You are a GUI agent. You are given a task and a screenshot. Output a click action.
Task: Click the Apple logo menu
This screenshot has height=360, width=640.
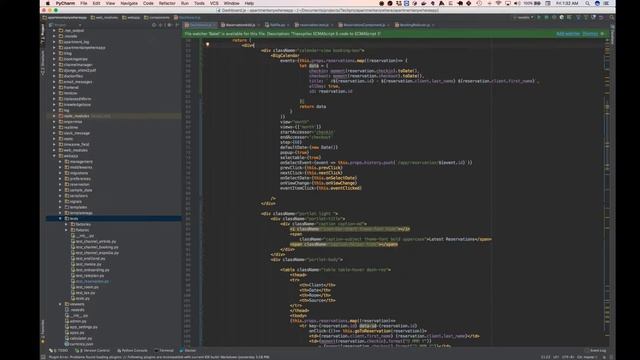(x=48, y=3)
